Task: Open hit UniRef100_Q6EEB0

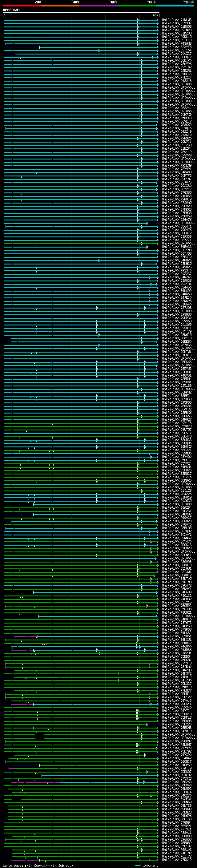Action: tap(177, 342)
